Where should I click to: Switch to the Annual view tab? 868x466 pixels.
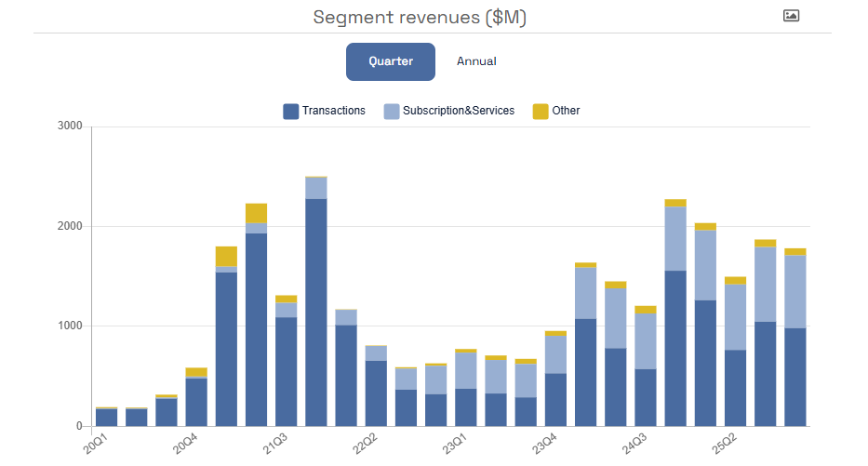click(476, 61)
